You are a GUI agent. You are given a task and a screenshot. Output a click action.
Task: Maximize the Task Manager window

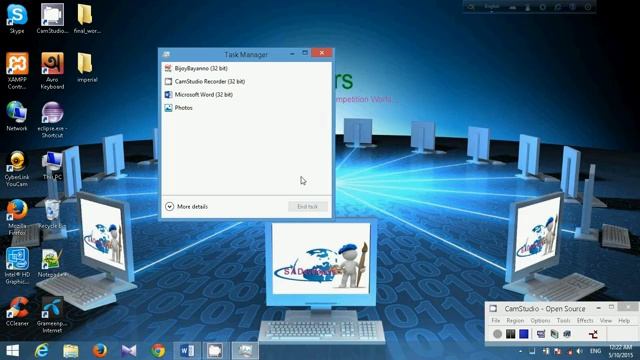pos(304,53)
